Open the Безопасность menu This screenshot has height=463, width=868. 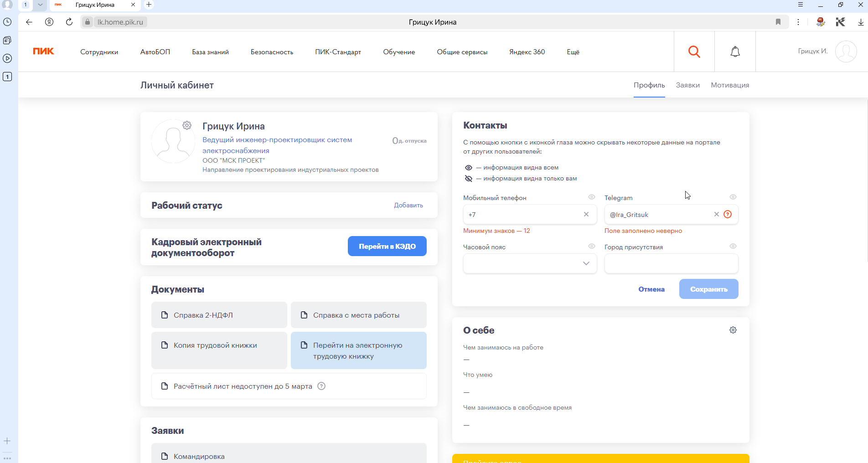(x=272, y=52)
